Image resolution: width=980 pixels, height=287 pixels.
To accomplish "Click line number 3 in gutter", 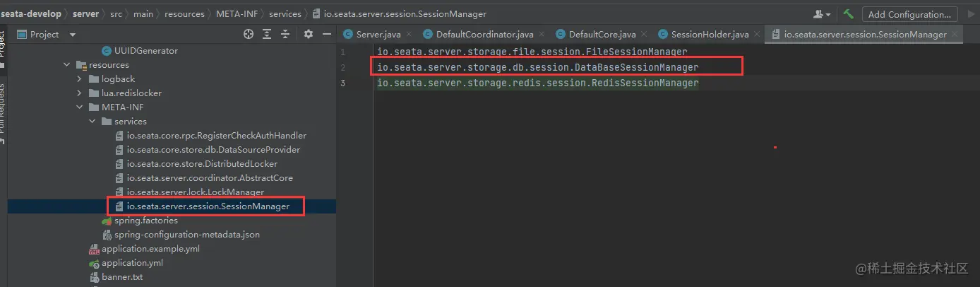I will click(x=343, y=83).
